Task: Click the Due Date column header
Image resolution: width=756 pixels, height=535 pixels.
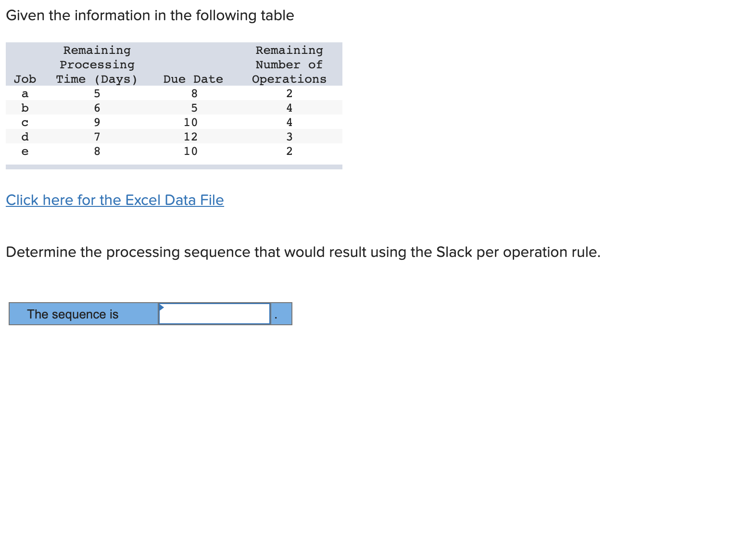Action: [x=193, y=79]
